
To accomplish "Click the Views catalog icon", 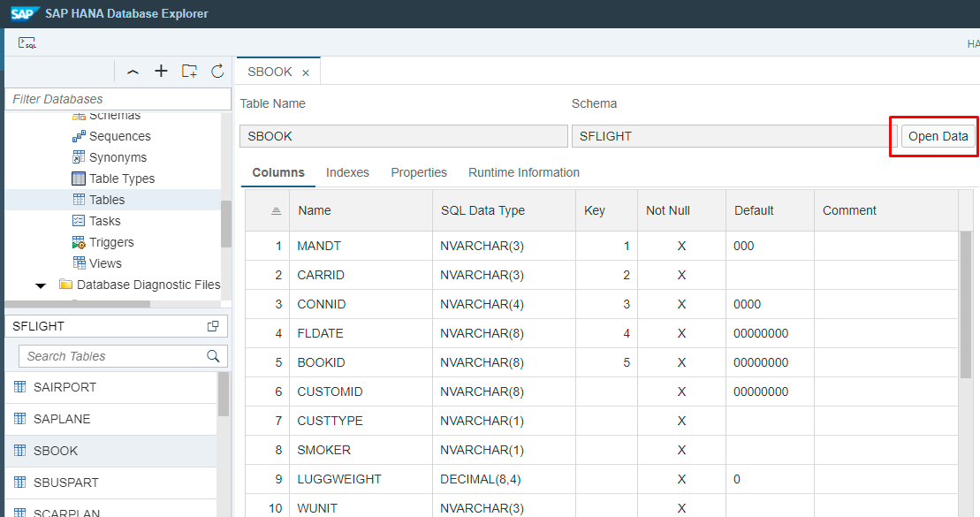I will pos(79,263).
